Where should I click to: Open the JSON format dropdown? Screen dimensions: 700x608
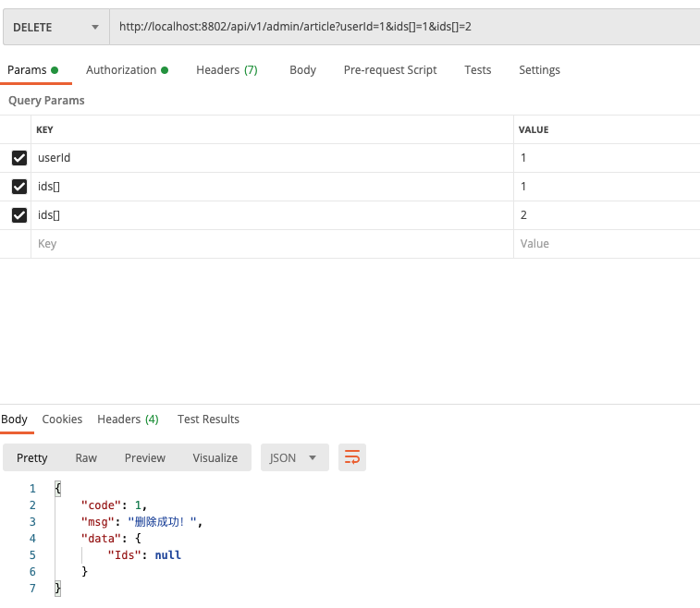coord(295,457)
